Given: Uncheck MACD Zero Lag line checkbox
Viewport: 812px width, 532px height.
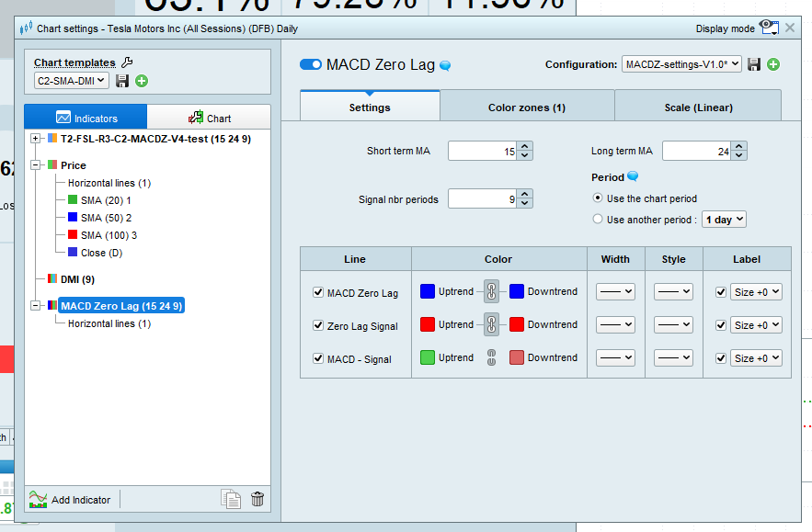Looking at the screenshot, I should coord(318,292).
